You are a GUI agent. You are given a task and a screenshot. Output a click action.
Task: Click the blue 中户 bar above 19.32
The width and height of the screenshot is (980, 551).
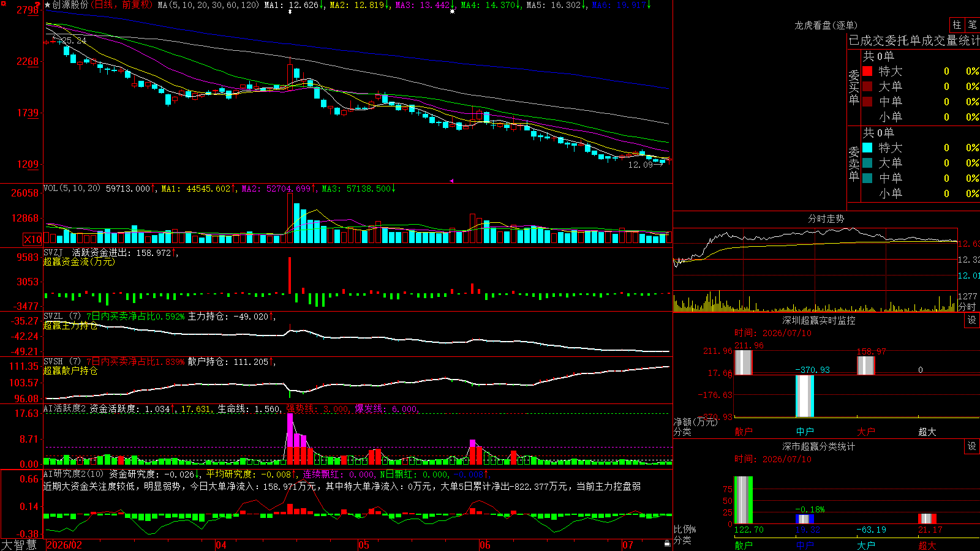[805, 519]
